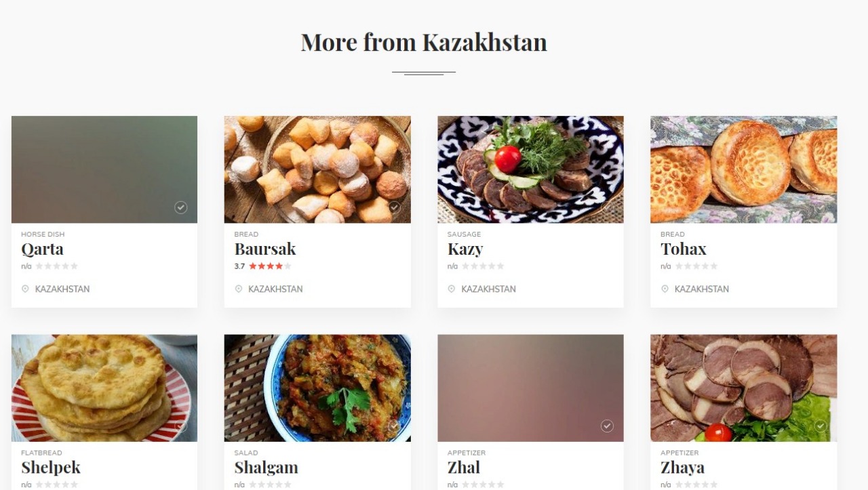868x490 pixels.
Task: Click the Baursak 3.7 star rating
Action: click(263, 266)
